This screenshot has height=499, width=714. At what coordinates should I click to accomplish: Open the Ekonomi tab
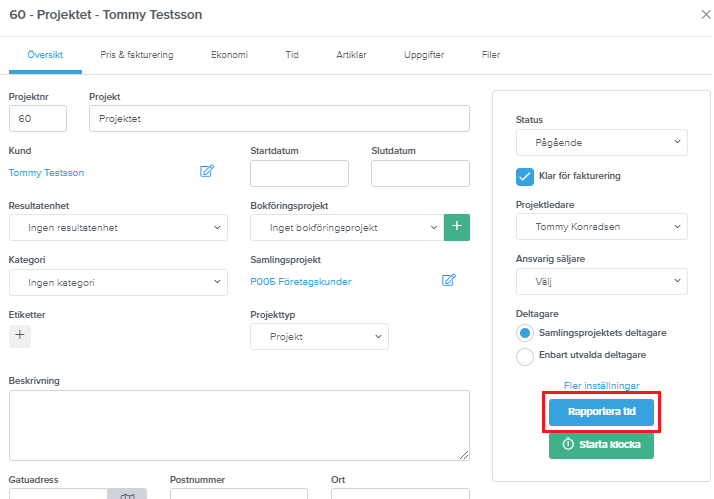[x=230, y=55]
